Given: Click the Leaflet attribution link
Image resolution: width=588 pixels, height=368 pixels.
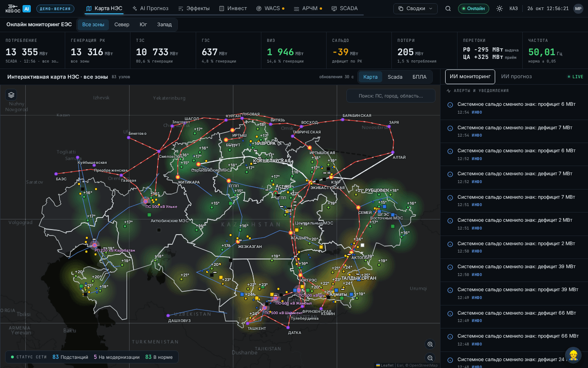Looking at the screenshot, I should click(x=385, y=365).
